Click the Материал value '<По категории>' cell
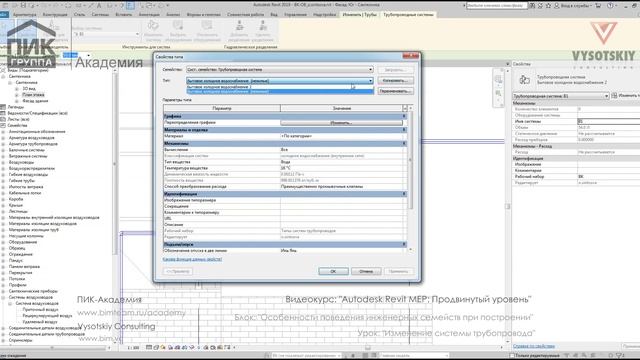This screenshot has height=360, width=640. (x=341, y=136)
